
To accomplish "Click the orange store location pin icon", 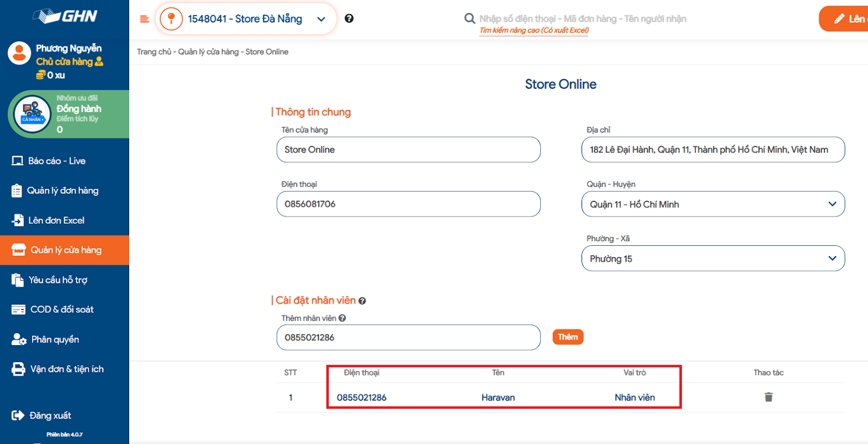I will click(171, 19).
